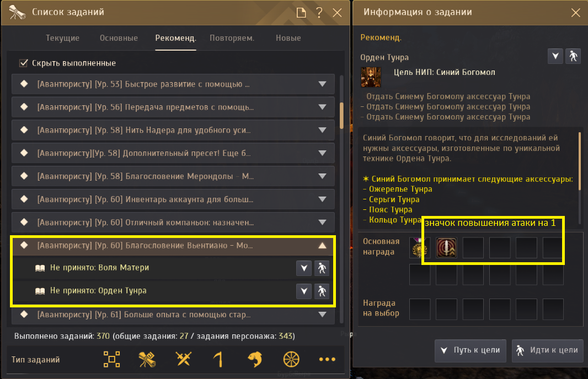Click the crossed swords quest type filter

(x=183, y=360)
